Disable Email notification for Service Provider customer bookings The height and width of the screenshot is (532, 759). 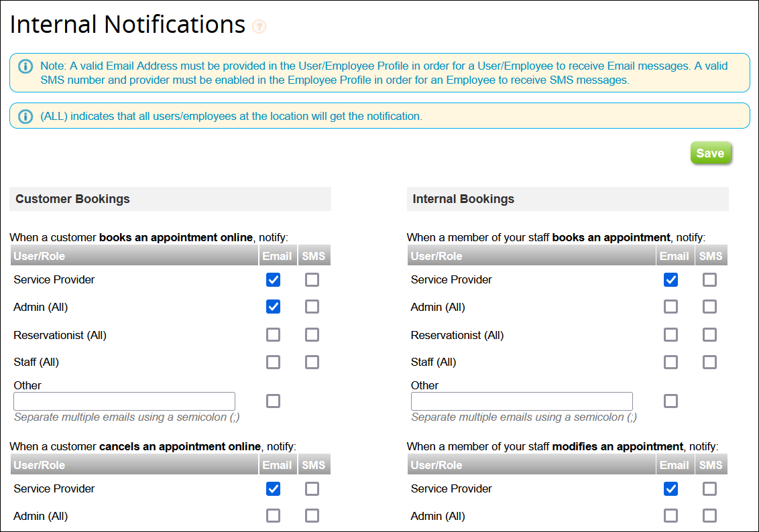pyautogui.click(x=273, y=279)
